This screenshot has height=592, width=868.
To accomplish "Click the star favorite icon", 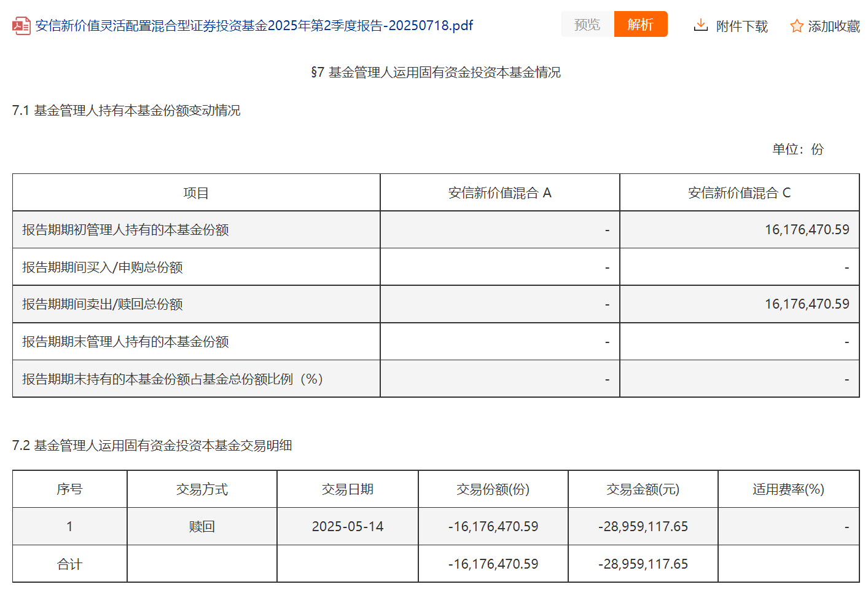I will coord(797,26).
